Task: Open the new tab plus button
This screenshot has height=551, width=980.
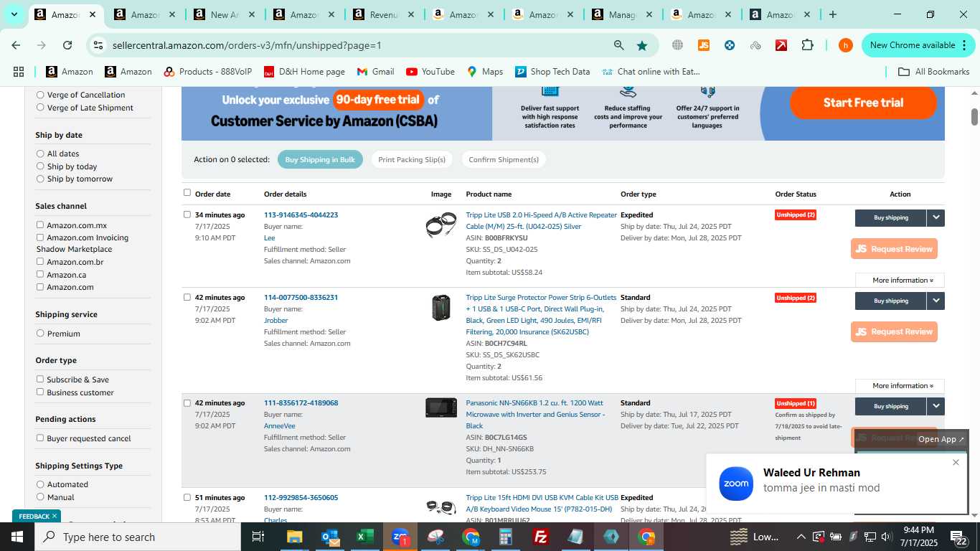Action: pos(833,14)
